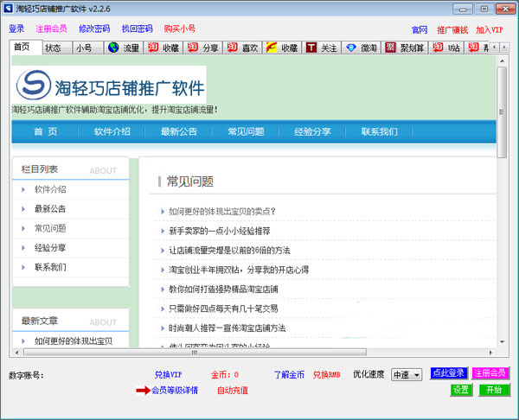Open the 流量 tab with globe icon
This screenshot has width=519, height=420.
(123, 48)
